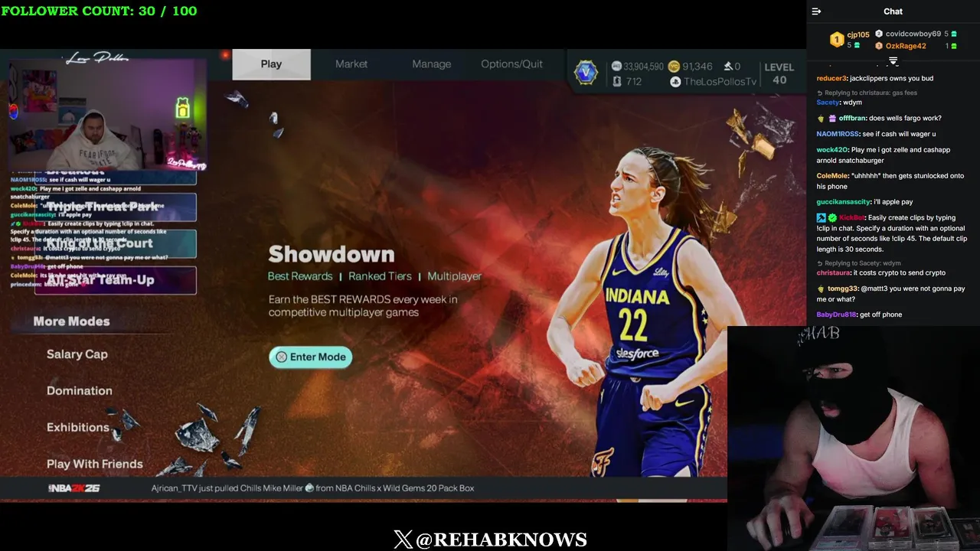Click username Sacety in chat

[828, 103]
